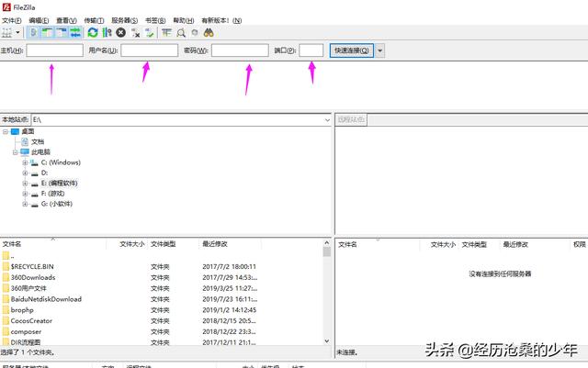
Task: Select the $RECYCLE.BIN folder icon
Action: click(x=6, y=267)
